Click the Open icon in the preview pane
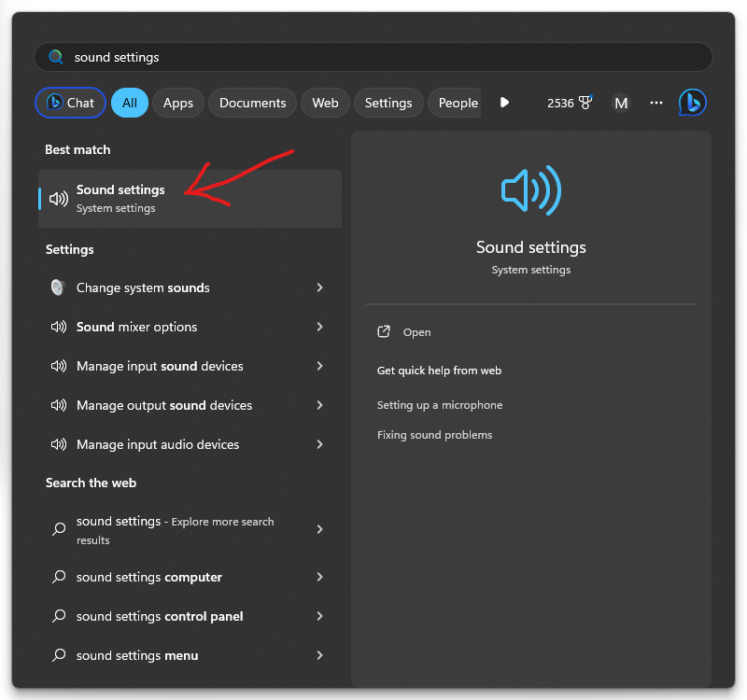Image resolution: width=747 pixels, height=700 pixels. [x=384, y=332]
